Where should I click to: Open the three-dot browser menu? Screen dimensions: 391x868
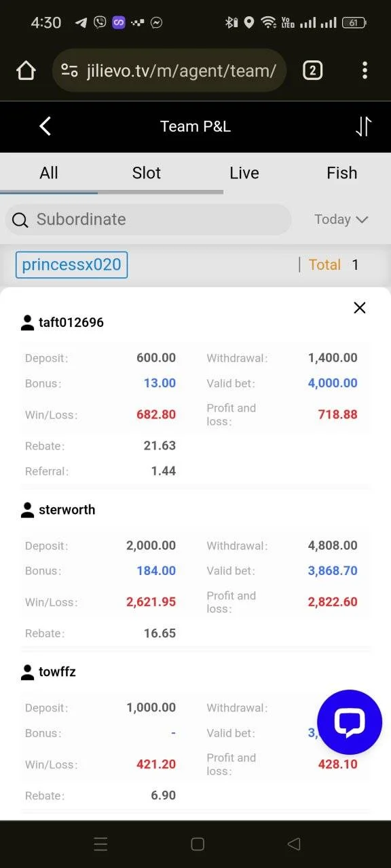pyautogui.click(x=365, y=71)
